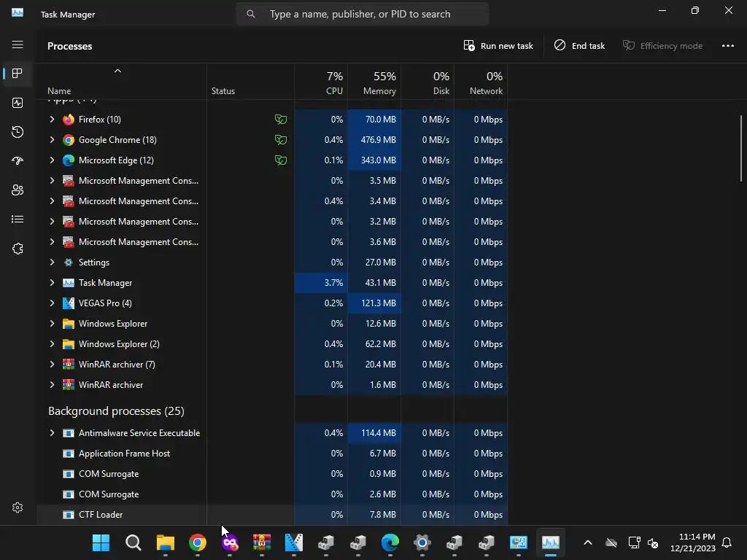The height and width of the screenshot is (560, 747).
Task: Expand the Google Chrome (18) process group
Action: coord(52,140)
